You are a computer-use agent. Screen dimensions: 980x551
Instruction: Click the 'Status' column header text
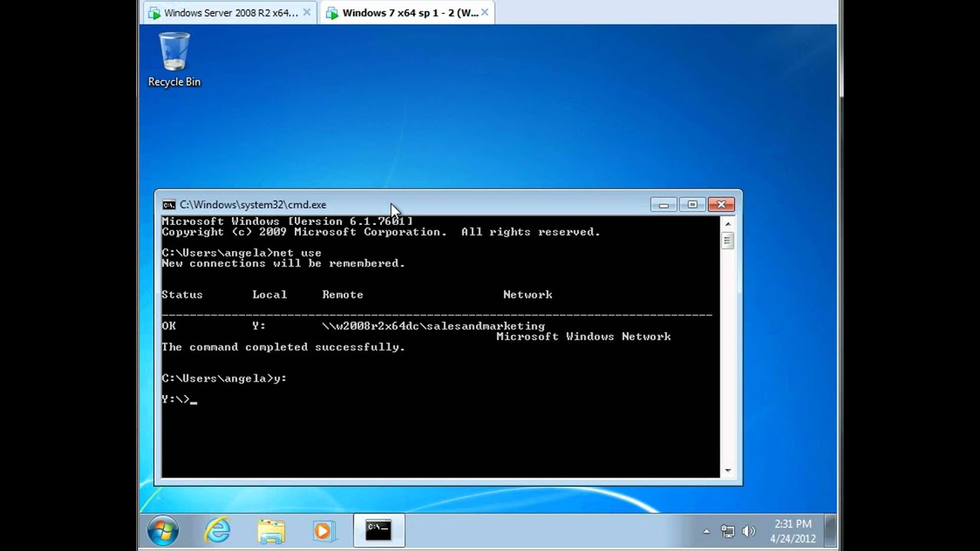pos(182,295)
